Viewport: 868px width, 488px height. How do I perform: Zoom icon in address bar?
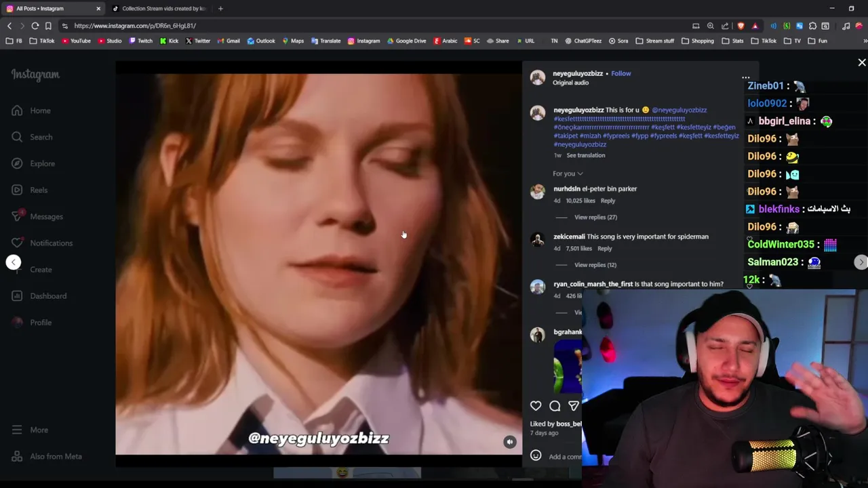click(x=710, y=26)
